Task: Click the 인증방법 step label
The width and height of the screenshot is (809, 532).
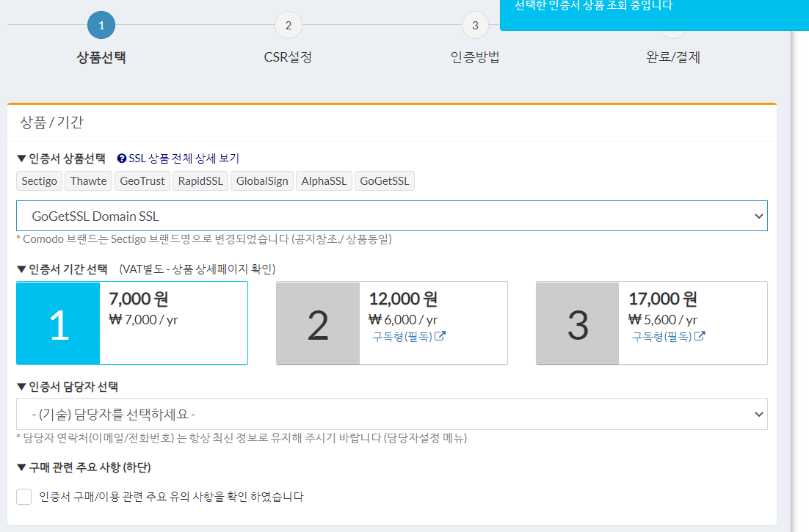Action: click(475, 57)
